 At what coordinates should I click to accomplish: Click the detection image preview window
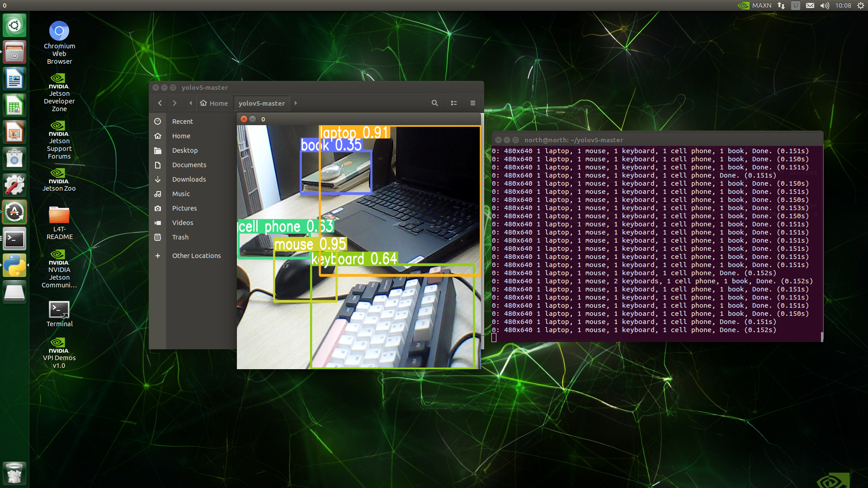358,246
